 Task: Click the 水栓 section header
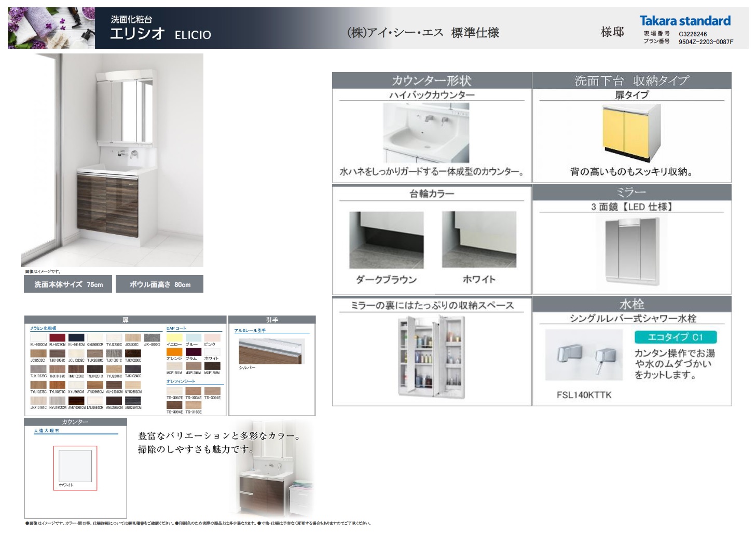click(x=631, y=304)
